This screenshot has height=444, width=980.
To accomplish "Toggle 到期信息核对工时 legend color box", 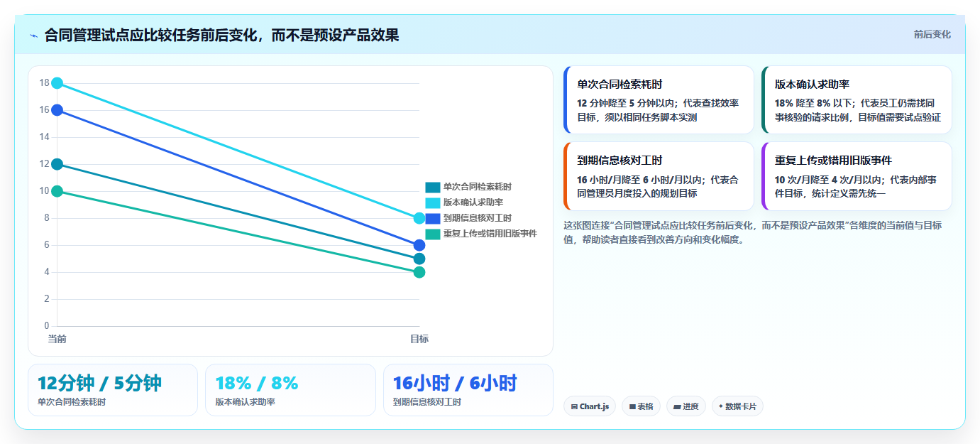I will (433, 218).
